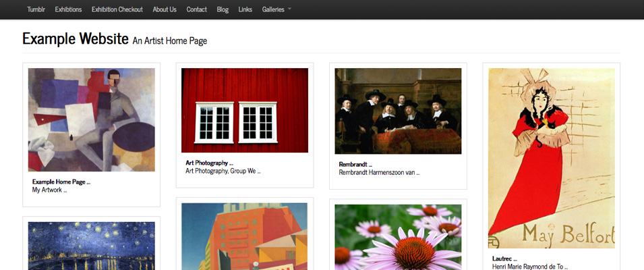This screenshot has width=644, height=270.
Task: Open the Rembrandt painting thumbnail
Action: pos(398,111)
